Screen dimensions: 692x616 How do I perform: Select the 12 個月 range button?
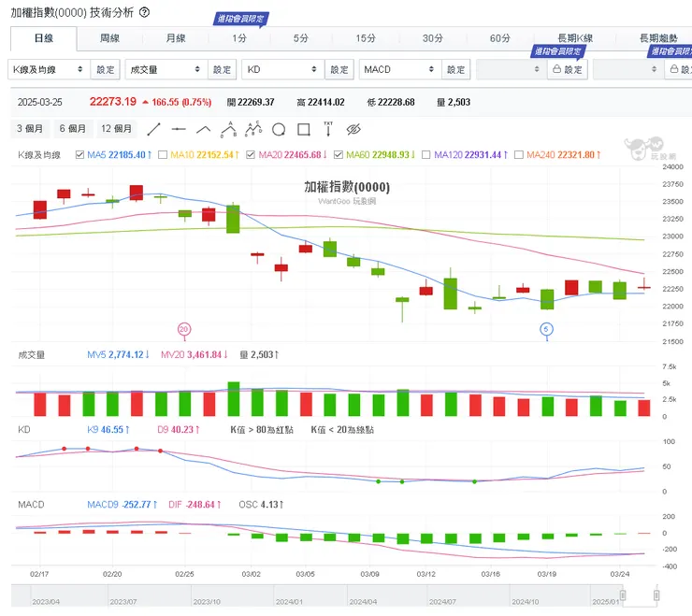[x=117, y=129]
